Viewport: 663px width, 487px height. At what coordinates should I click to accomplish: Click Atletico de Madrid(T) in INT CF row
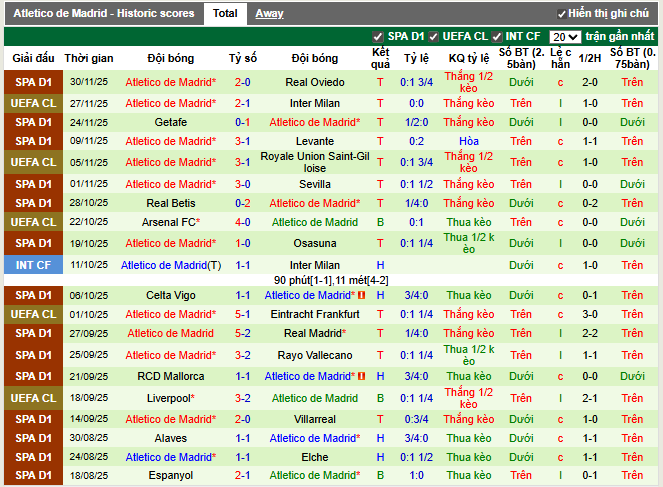coord(171,265)
